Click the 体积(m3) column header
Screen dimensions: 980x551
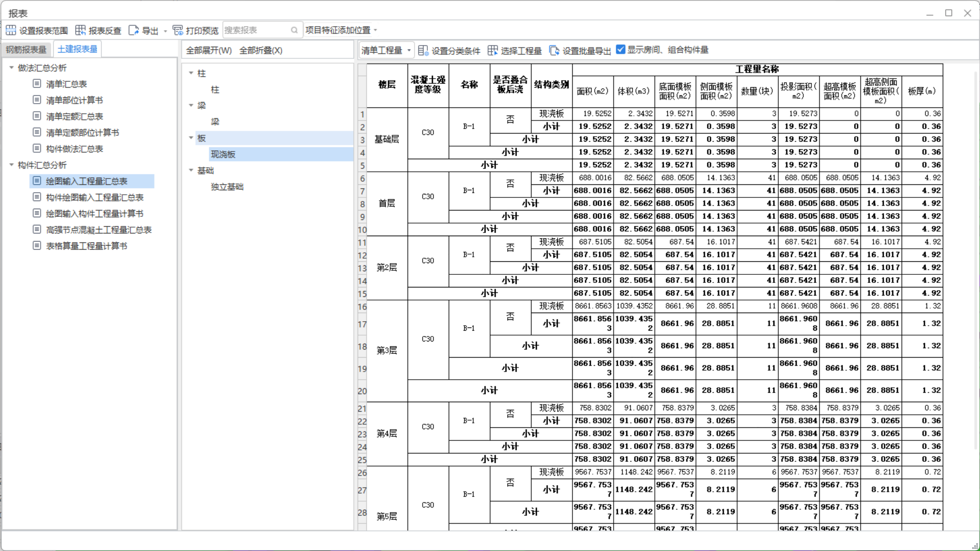(634, 91)
